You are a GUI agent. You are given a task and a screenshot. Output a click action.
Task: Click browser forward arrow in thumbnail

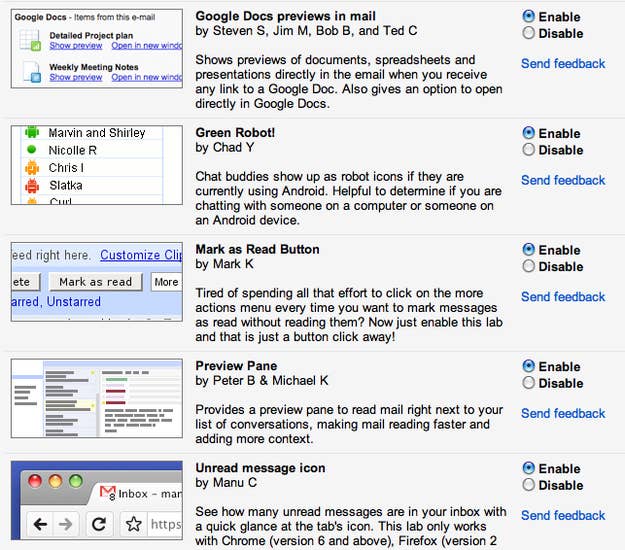65,524
